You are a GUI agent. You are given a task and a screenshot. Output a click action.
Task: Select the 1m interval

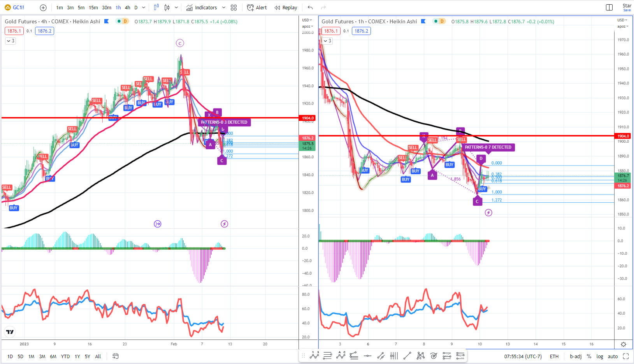click(60, 7)
